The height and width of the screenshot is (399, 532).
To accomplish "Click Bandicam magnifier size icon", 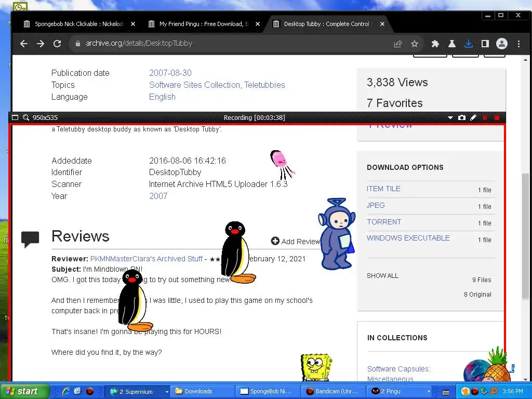I will pyautogui.click(x=26, y=118).
